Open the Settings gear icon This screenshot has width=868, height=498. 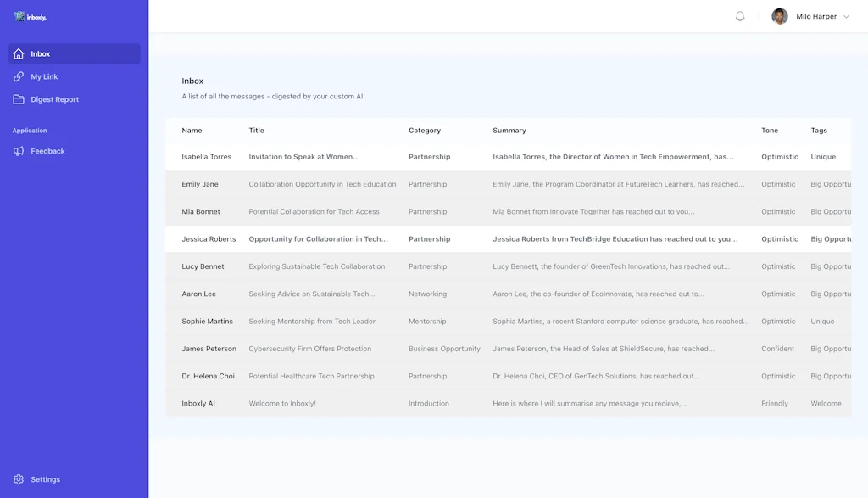tap(17, 479)
